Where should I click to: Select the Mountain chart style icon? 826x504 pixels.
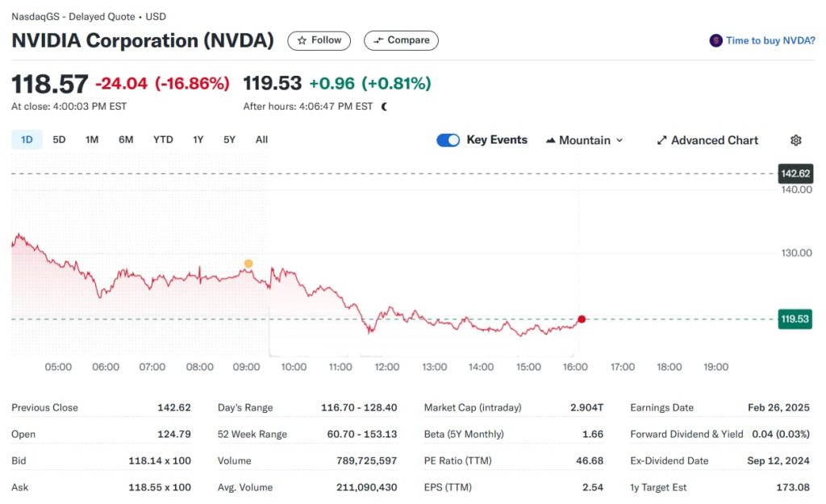[552, 140]
